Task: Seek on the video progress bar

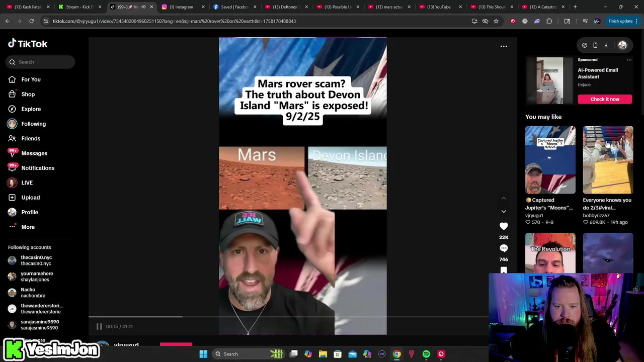Action: [288, 317]
